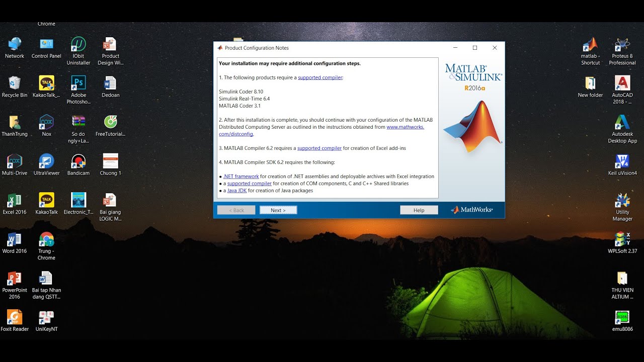Select the Nox emulator icon
This screenshot has width=644, height=362.
tap(46, 126)
